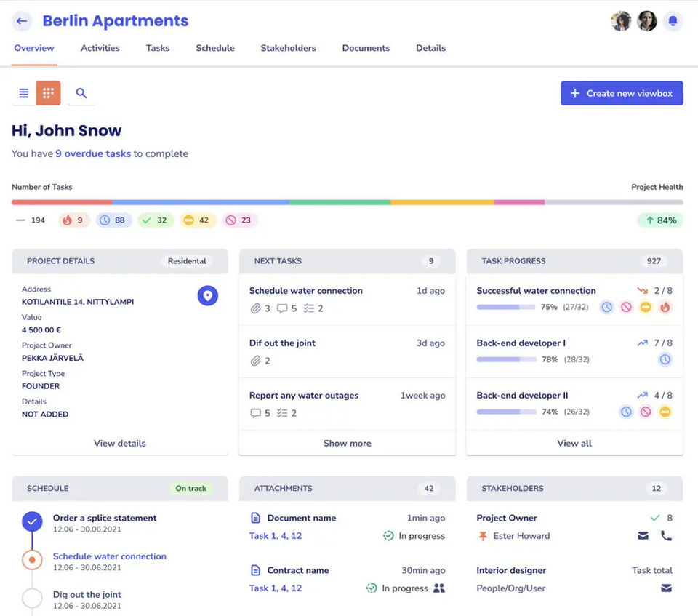Click Successful water connection 75% progress bar
The image size is (698, 616).
point(506,307)
